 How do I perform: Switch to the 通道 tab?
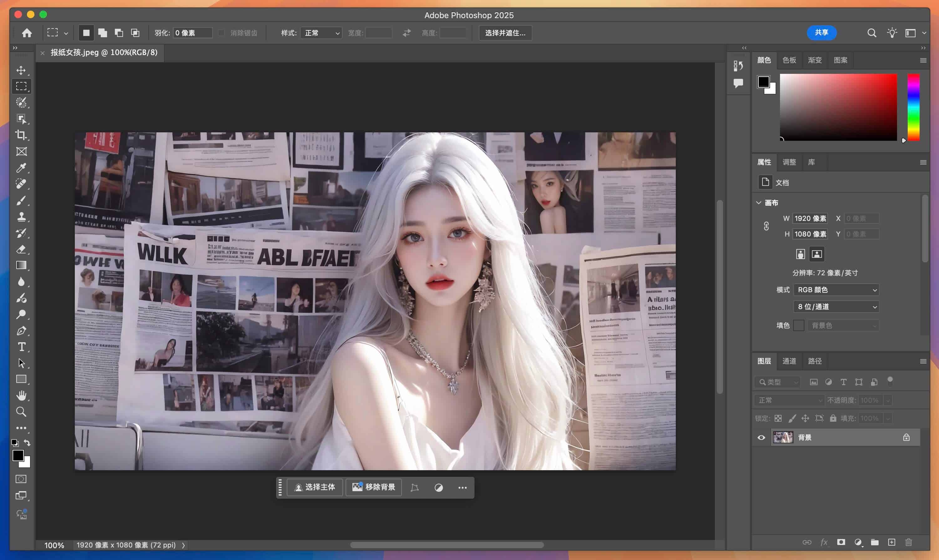pos(789,361)
